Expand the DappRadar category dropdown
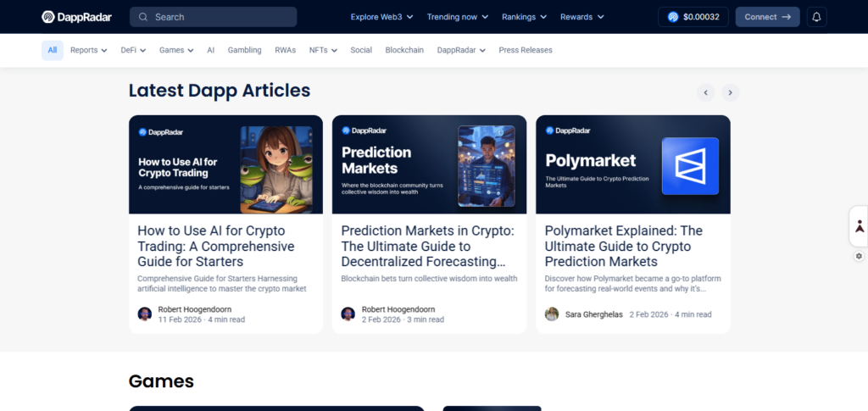The height and width of the screenshot is (411, 868). (461, 50)
